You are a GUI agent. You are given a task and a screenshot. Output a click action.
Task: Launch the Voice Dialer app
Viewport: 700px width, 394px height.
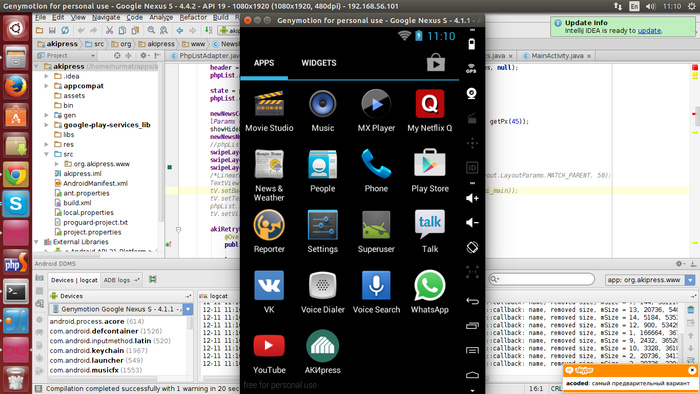coord(322,292)
